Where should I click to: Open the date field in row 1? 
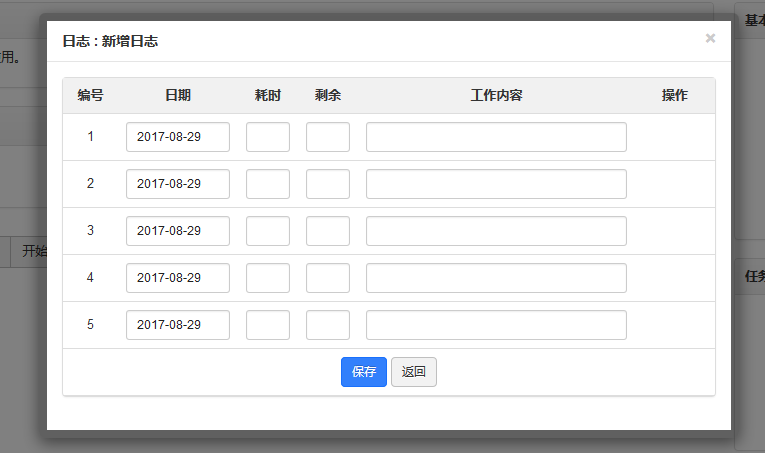178,137
